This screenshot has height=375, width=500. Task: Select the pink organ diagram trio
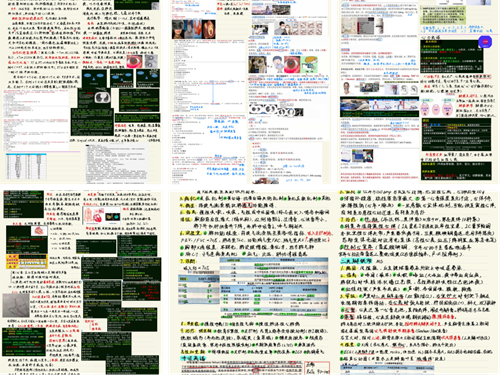[x=436, y=107]
